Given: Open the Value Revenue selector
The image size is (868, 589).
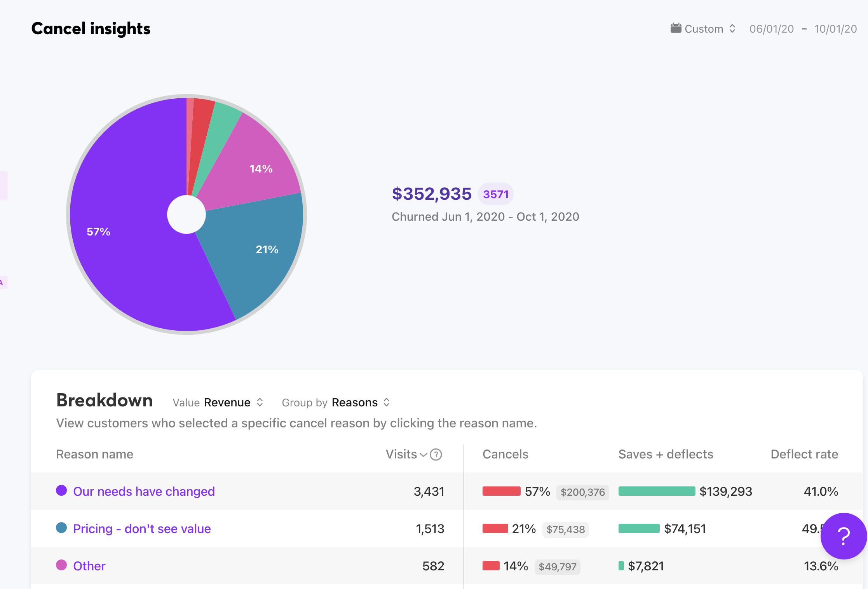Looking at the screenshot, I should [227, 403].
